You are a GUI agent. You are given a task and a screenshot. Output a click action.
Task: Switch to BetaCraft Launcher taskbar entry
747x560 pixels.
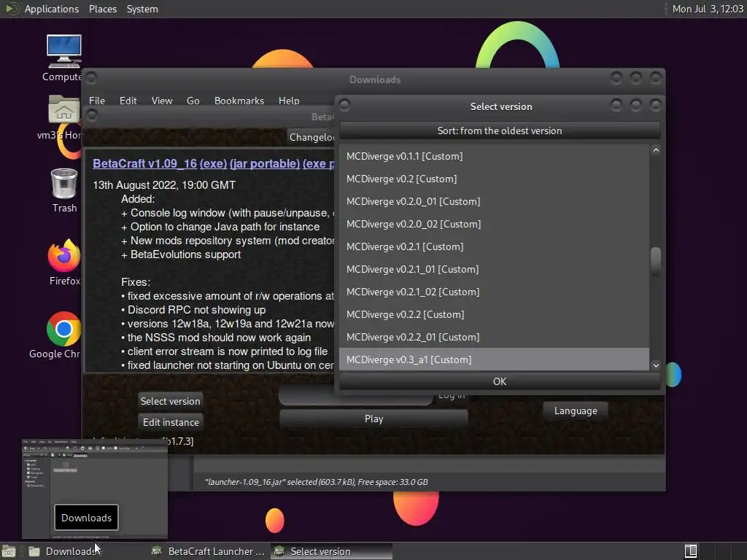pos(208,551)
